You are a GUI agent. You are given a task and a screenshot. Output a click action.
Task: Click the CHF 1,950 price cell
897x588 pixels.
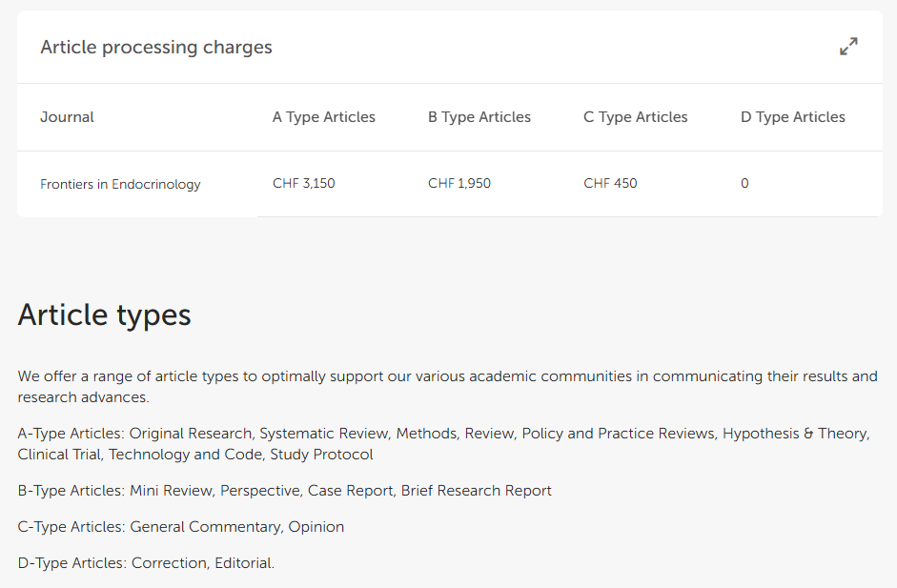(459, 184)
